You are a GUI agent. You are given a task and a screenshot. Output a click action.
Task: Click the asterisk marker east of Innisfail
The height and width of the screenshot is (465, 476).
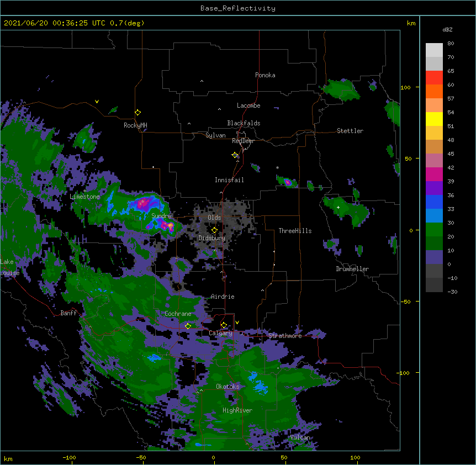[x=277, y=167]
